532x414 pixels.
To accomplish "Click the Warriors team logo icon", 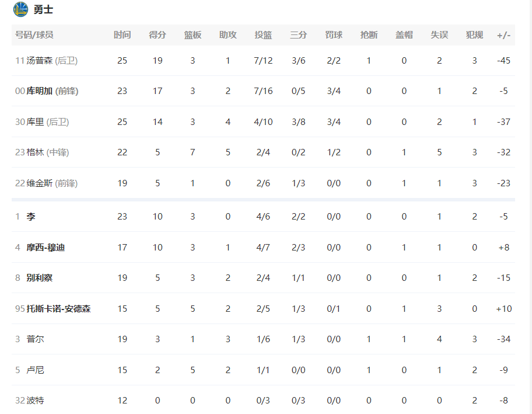I will click(x=20, y=9).
